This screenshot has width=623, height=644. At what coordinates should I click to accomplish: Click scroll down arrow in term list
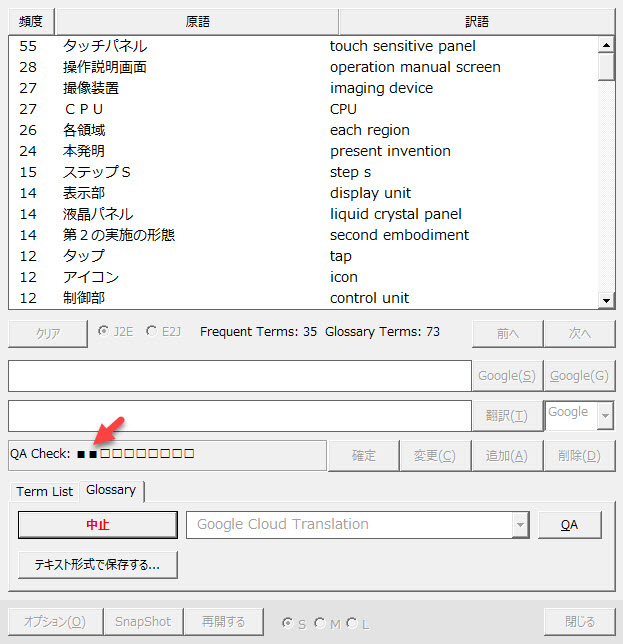605,300
